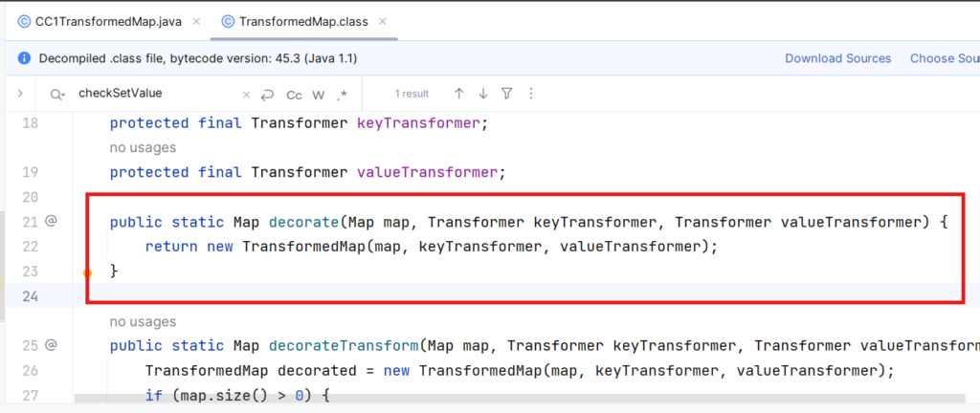
Task: Click the gutter @ icon on line 25
Action: (x=52, y=345)
